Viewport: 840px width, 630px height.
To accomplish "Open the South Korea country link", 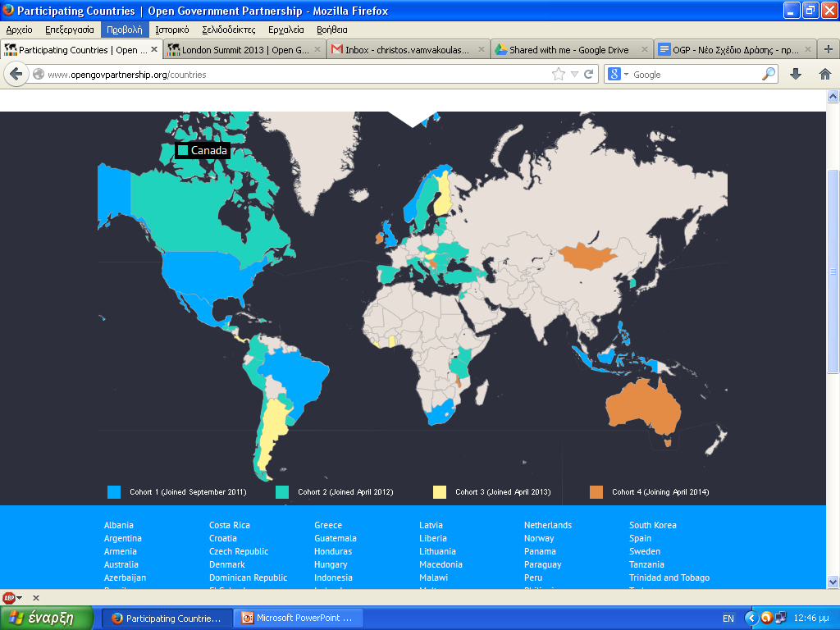I will point(652,525).
